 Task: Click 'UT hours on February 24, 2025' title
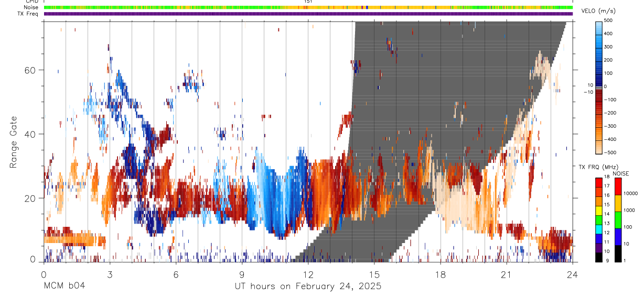(x=308, y=287)
